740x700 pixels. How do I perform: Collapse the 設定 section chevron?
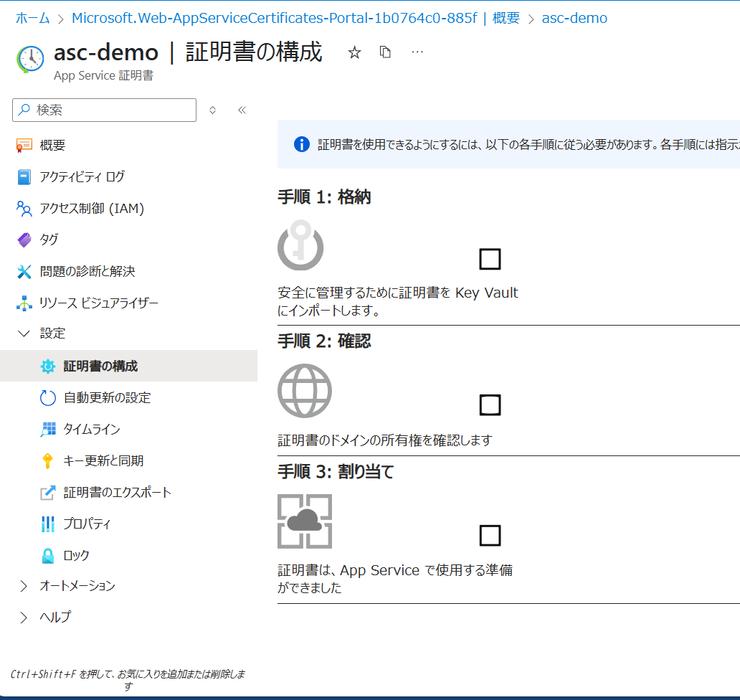(24, 334)
